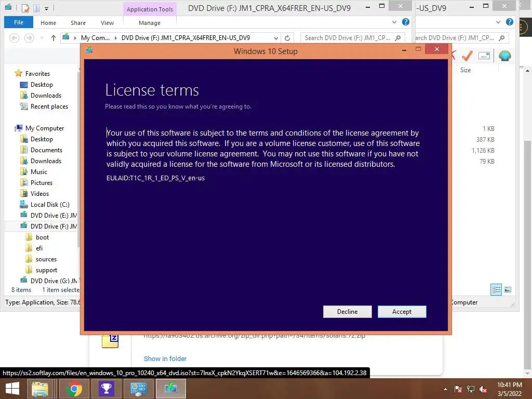Open Recent places in Favorites

(x=49, y=106)
